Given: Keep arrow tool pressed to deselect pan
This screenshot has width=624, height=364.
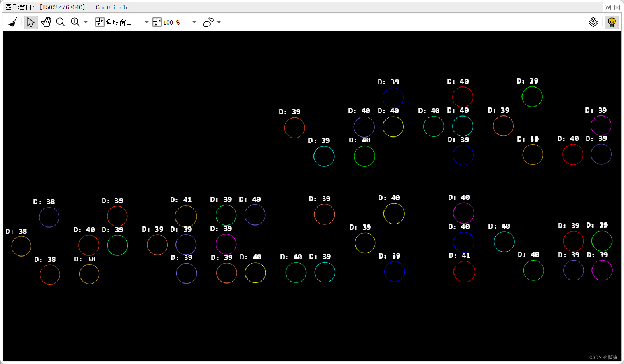Looking at the screenshot, I should pos(31,22).
